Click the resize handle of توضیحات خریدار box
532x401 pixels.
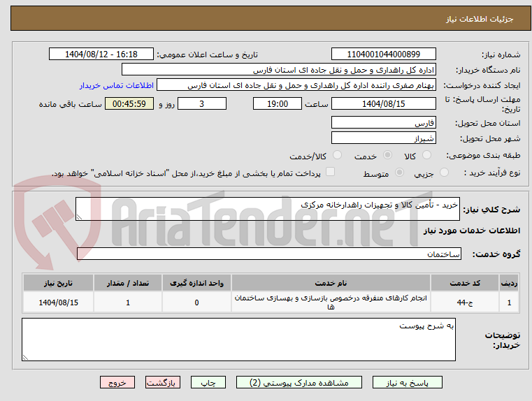click(x=25, y=357)
